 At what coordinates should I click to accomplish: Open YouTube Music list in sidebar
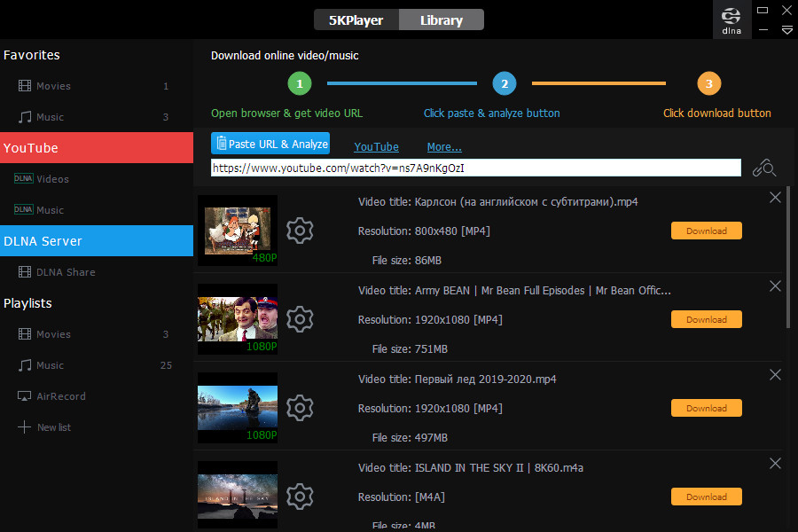click(x=97, y=210)
